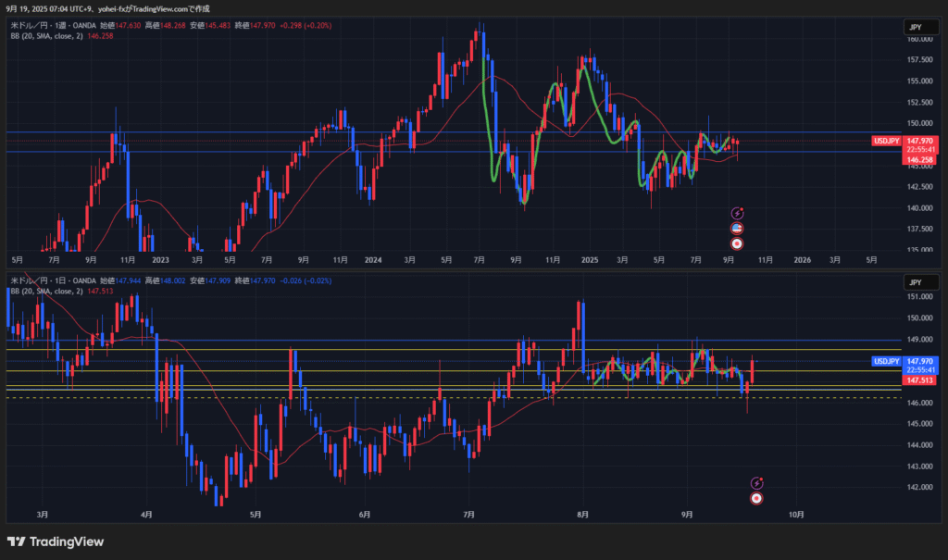Image resolution: width=948 pixels, height=560 pixels.
Task: Click the 10月 label on the daily time axis
Action: pos(796,515)
